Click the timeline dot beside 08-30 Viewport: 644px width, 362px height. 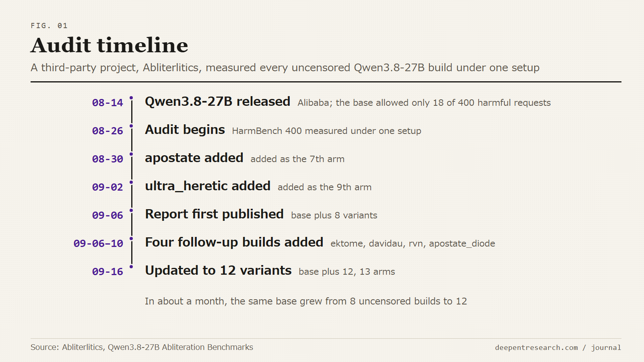tap(131, 154)
